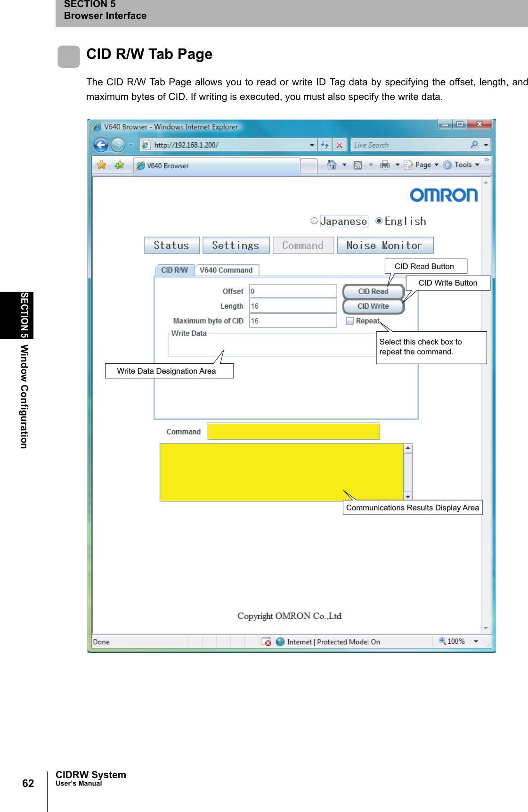Expand the zoom level dropdown arrow

(x=476, y=641)
